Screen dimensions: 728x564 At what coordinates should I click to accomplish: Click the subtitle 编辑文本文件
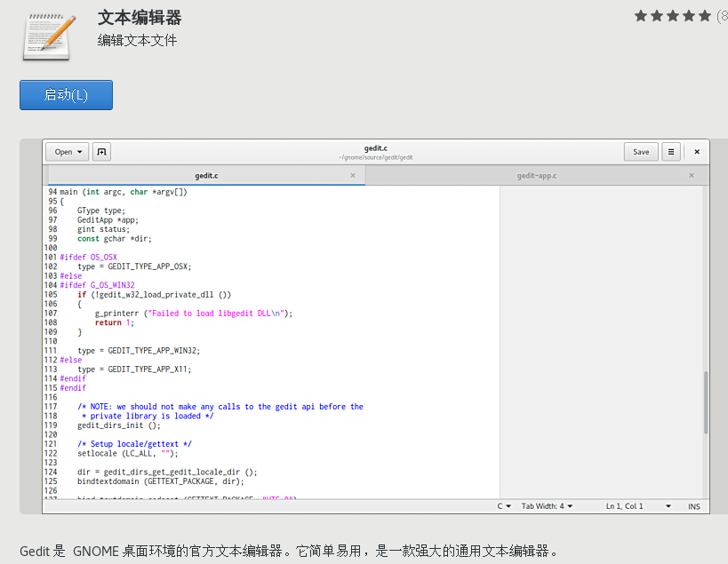[138, 40]
